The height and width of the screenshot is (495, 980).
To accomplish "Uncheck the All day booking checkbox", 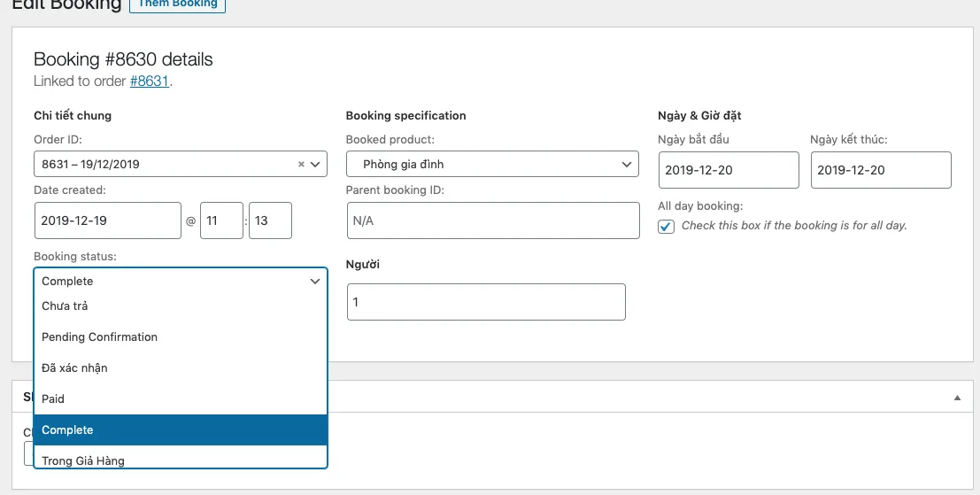I will coord(667,227).
